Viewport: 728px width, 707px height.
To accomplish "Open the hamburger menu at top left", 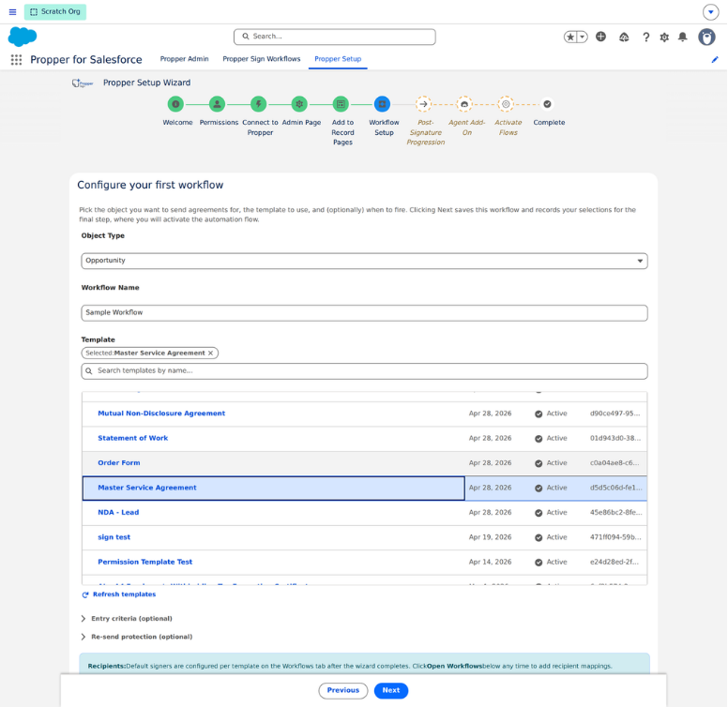I will pos(12,12).
